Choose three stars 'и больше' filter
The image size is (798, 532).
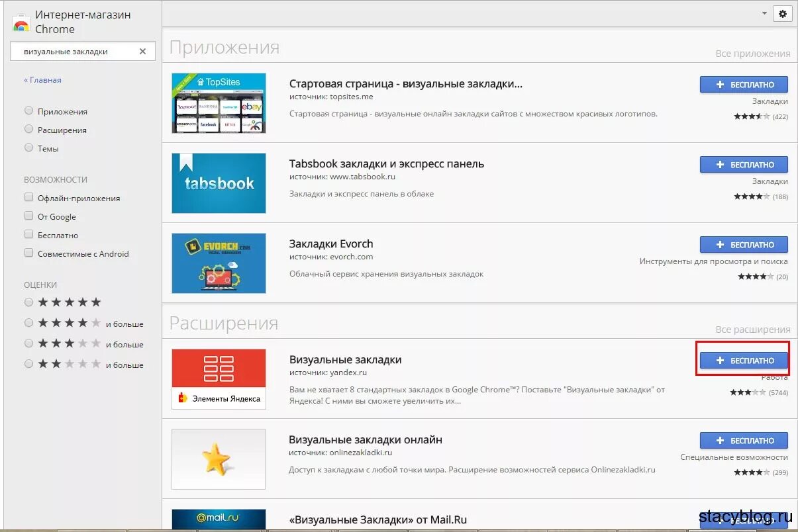(28, 344)
